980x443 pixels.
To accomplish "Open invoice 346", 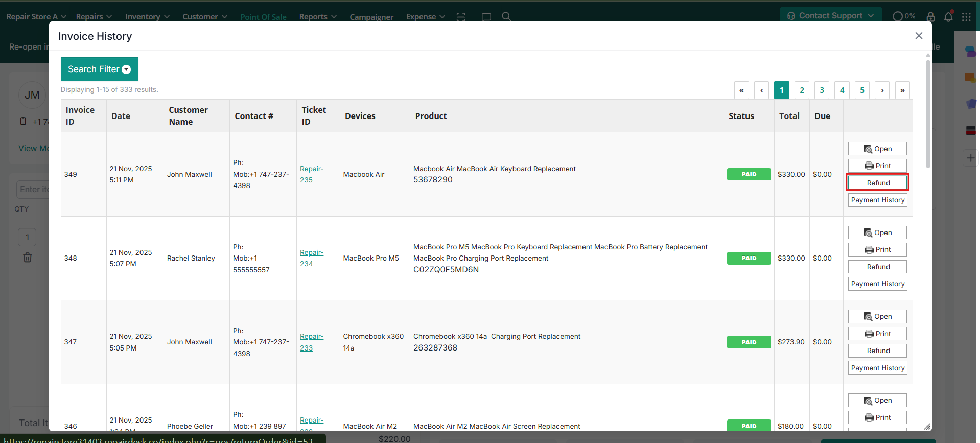I will point(877,400).
